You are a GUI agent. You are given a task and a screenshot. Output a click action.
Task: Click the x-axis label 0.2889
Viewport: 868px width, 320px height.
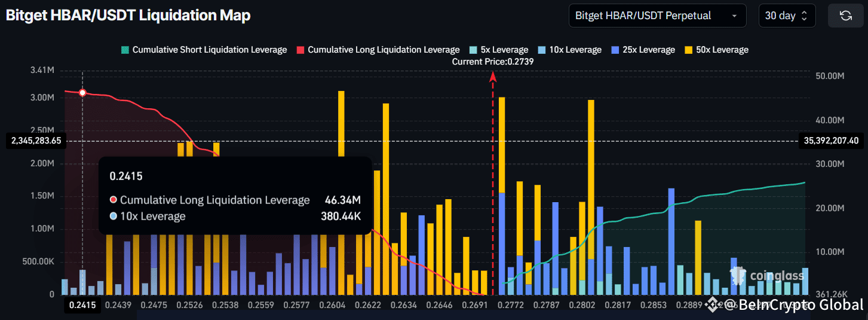coord(690,305)
